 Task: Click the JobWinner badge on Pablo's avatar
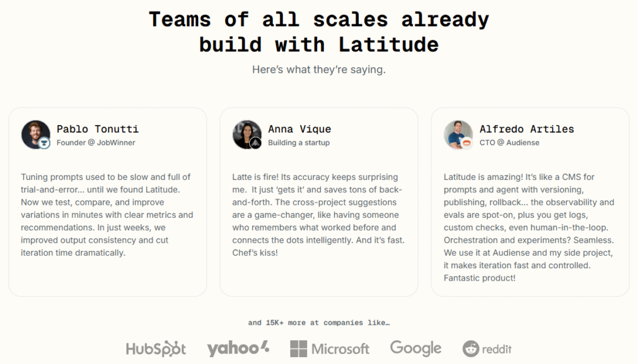pyautogui.click(x=44, y=143)
